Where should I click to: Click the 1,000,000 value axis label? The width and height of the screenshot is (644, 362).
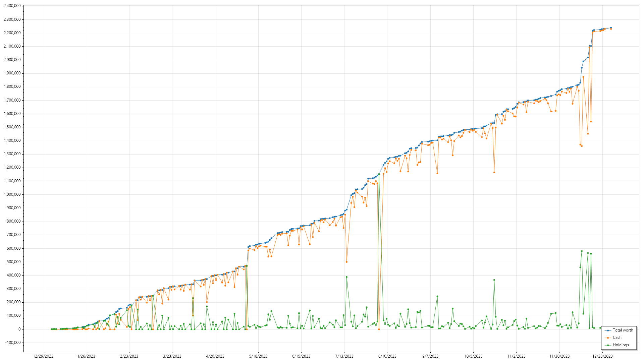[x=12, y=194]
